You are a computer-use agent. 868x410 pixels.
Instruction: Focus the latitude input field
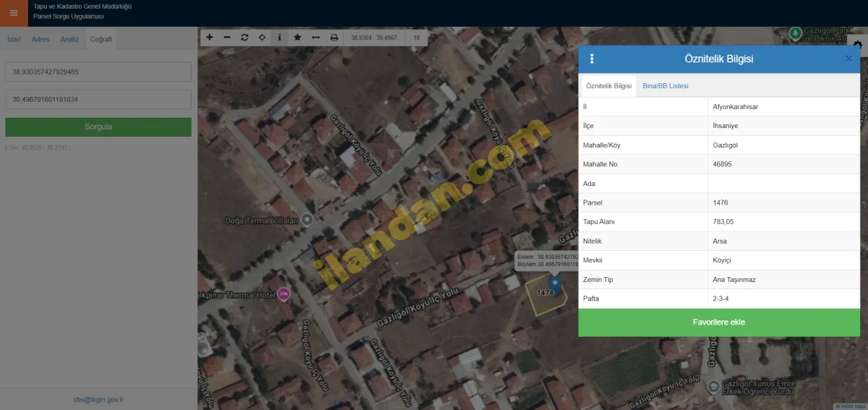[98, 72]
